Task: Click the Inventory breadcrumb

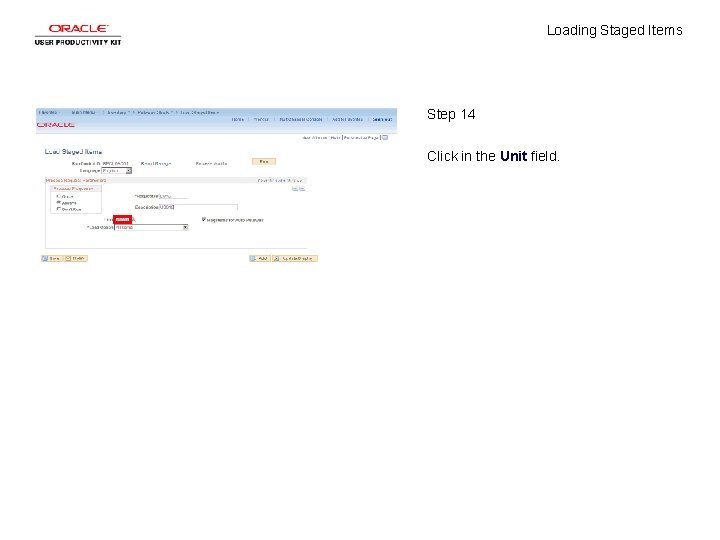Action: (x=117, y=112)
